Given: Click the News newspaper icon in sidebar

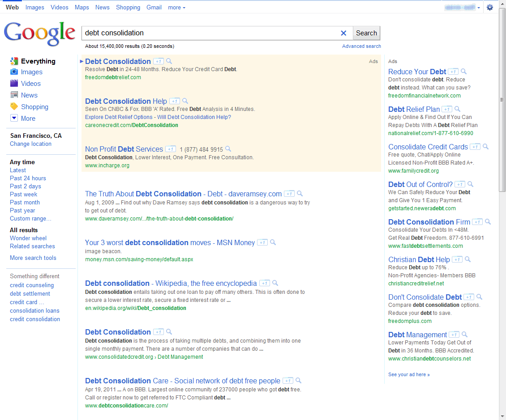Looking at the screenshot, I should [14, 95].
